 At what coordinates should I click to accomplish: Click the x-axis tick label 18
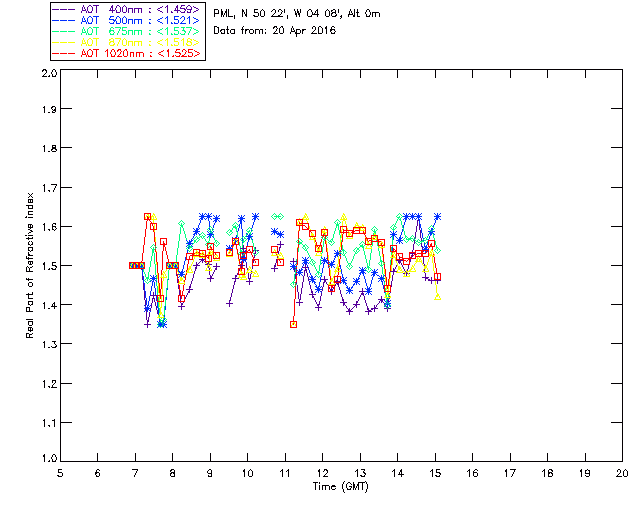point(547,473)
